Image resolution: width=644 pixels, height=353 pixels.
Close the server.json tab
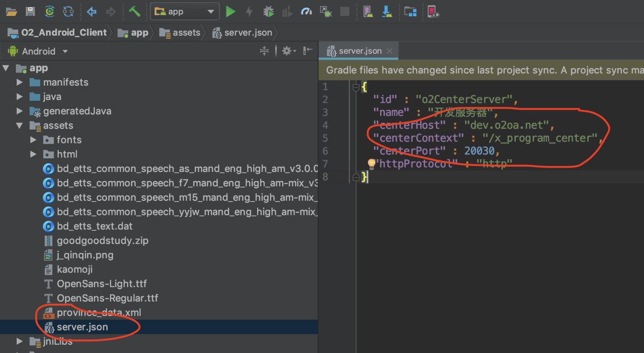click(389, 51)
